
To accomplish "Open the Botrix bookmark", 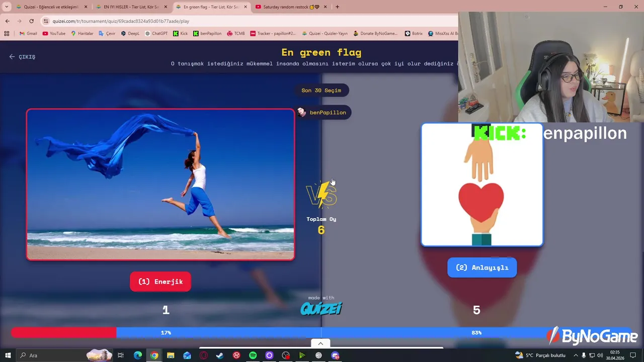I will [414, 34].
